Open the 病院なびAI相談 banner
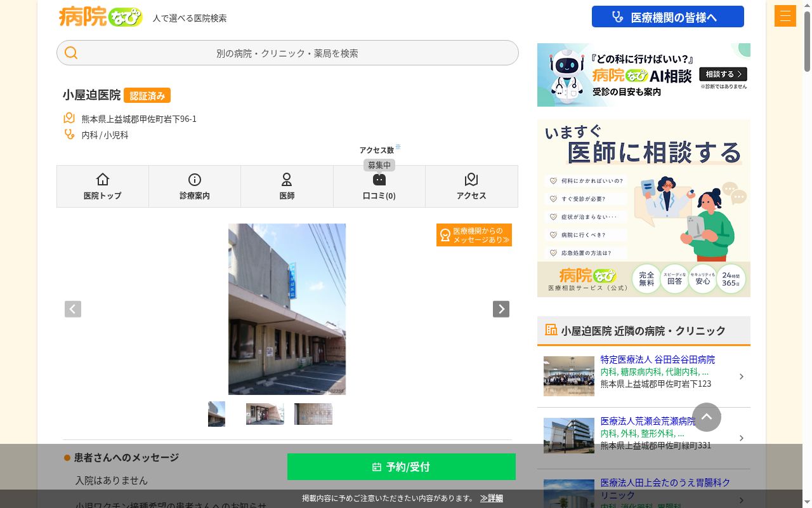The height and width of the screenshot is (508, 812). pyautogui.click(x=644, y=75)
